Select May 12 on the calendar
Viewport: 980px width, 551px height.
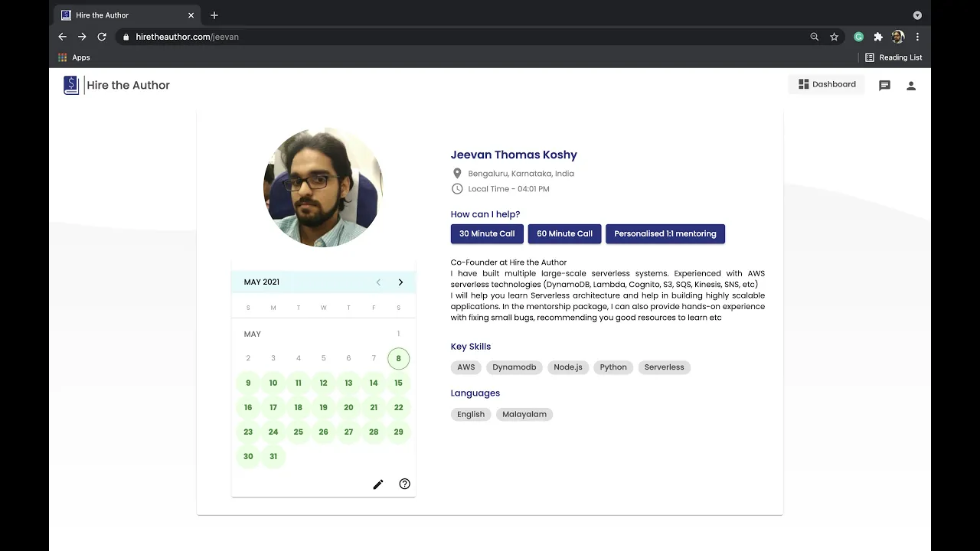323,383
